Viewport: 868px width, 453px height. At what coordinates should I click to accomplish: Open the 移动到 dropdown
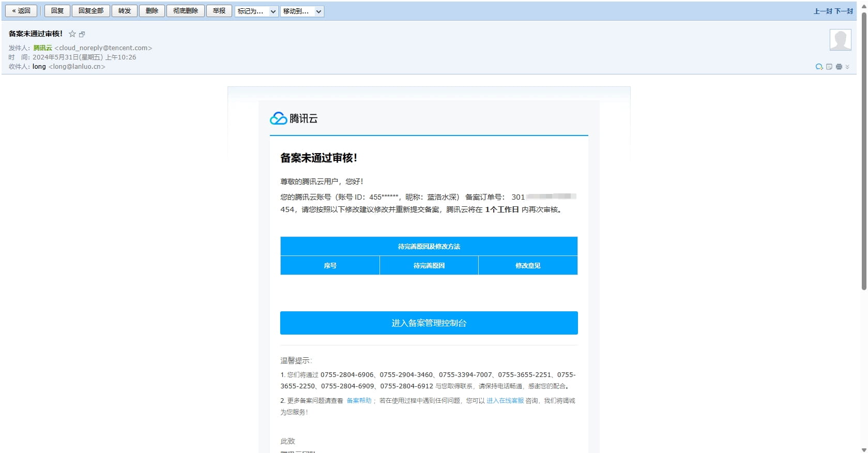point(302,11)
